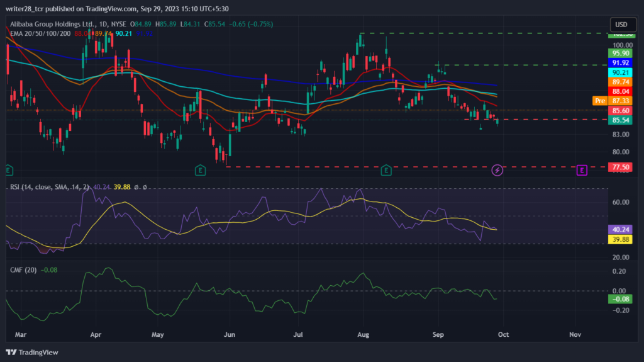The width and height of the screenshot is (644, 362).
Task: Click the cyan 90.21 EMA price label
Action: pyautogui.click(x=620, y=72)
